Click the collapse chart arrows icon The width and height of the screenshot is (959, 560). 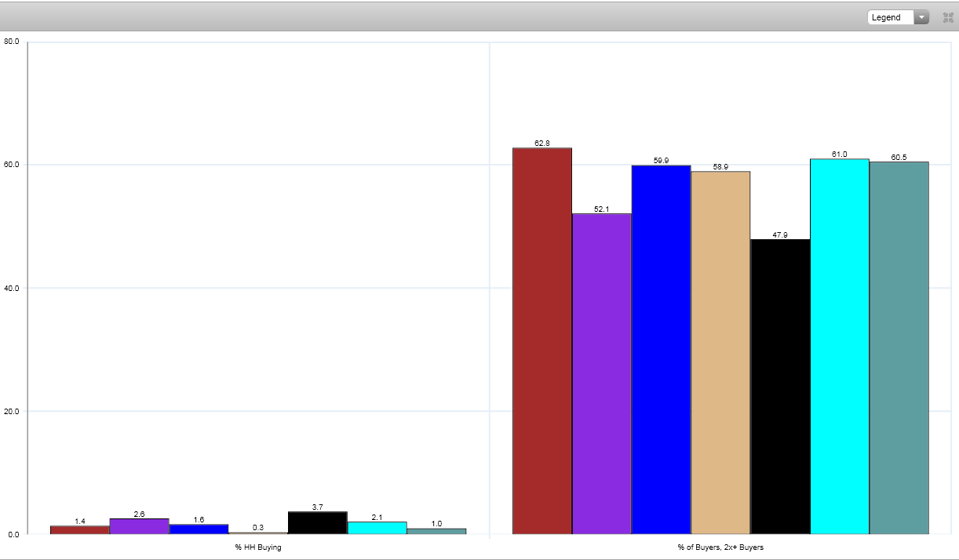(948, 17)
